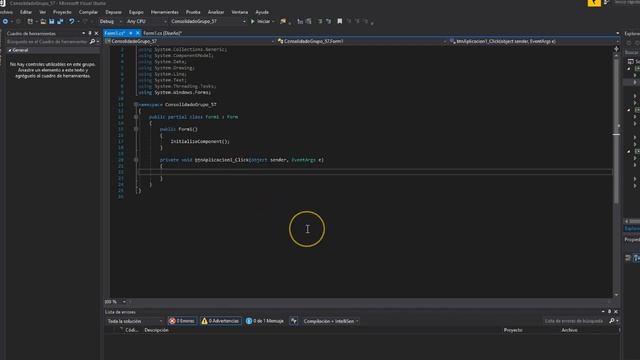Open the Any CPU platform dropdown
The image size is (640, 360).
[x=146, y=21]
